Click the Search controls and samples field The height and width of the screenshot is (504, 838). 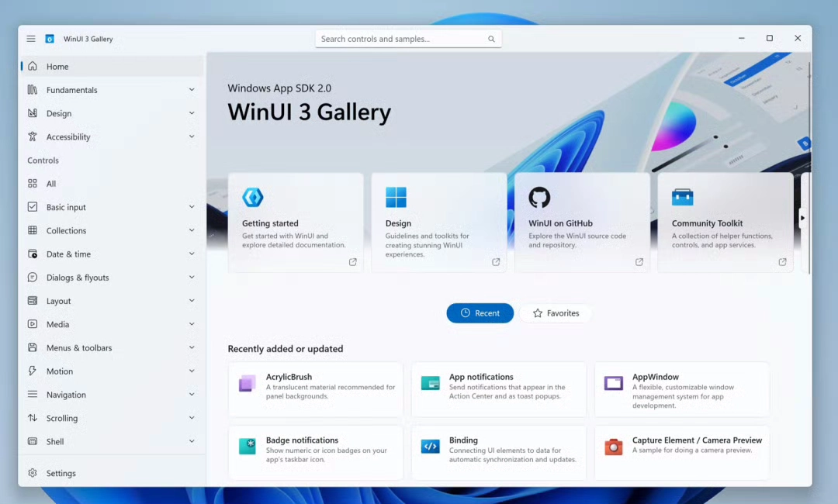click(x=408, y=39)
